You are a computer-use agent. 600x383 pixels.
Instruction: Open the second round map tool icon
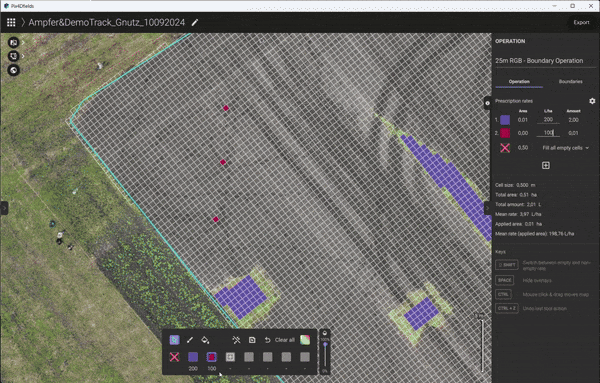(14, 56)
